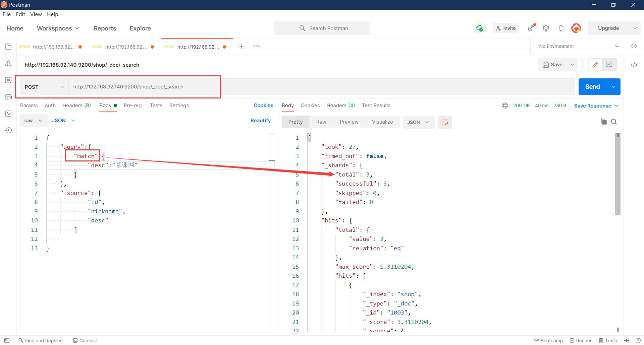
Task: Switch to the Auth tab
Action: click(50, 106)
